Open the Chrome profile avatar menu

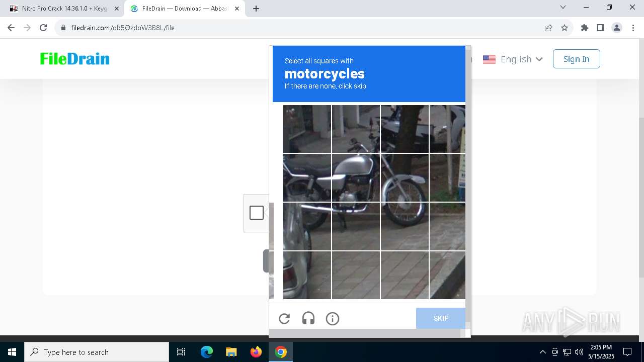pyautogui.click(x=617, y=28)
